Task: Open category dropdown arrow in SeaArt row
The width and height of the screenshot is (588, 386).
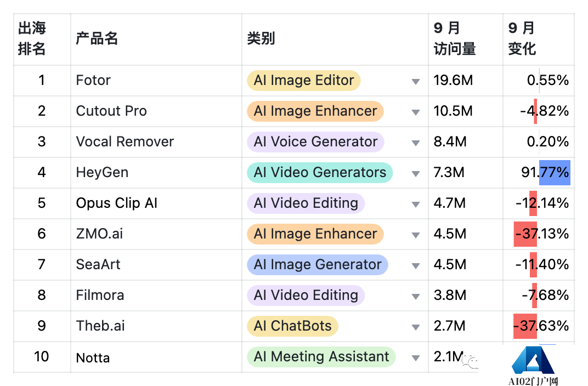Action: [x=415, y=266]
